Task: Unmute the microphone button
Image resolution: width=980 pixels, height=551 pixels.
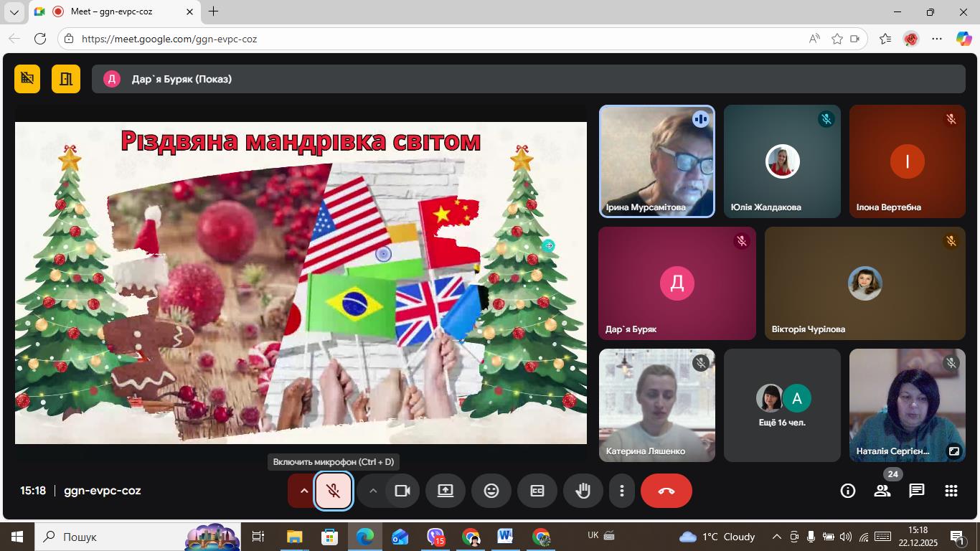Action: 334,491
